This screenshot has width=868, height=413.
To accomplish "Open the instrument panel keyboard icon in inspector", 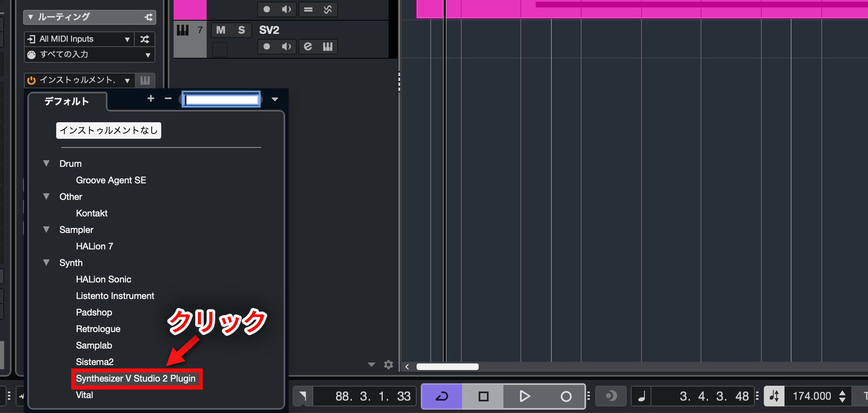I will (145, 80).
